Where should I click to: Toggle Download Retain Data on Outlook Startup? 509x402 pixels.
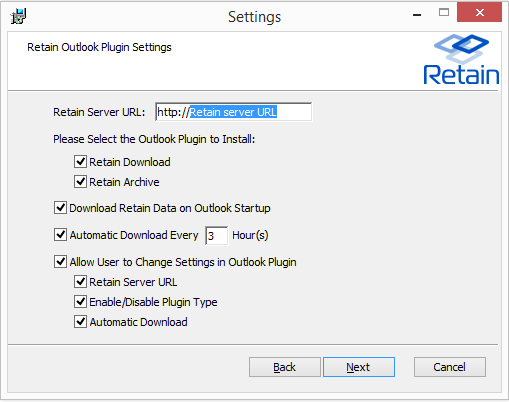pyautogui.click(x=60, y=208)
